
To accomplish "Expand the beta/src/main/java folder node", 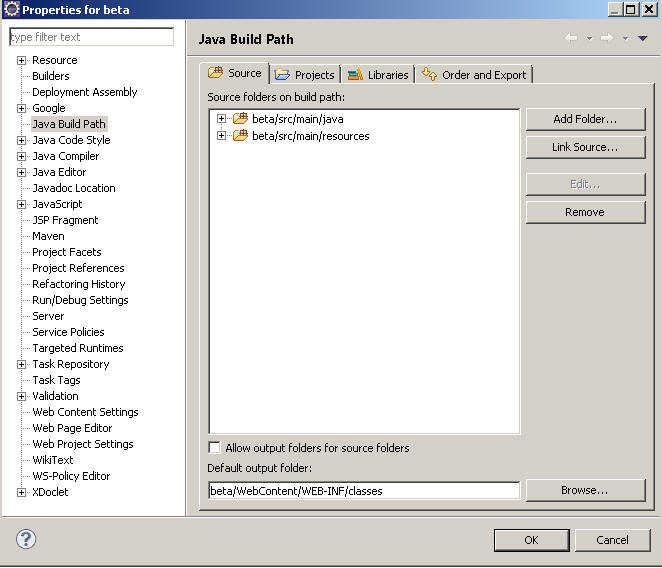I will [x=221, y=119].
